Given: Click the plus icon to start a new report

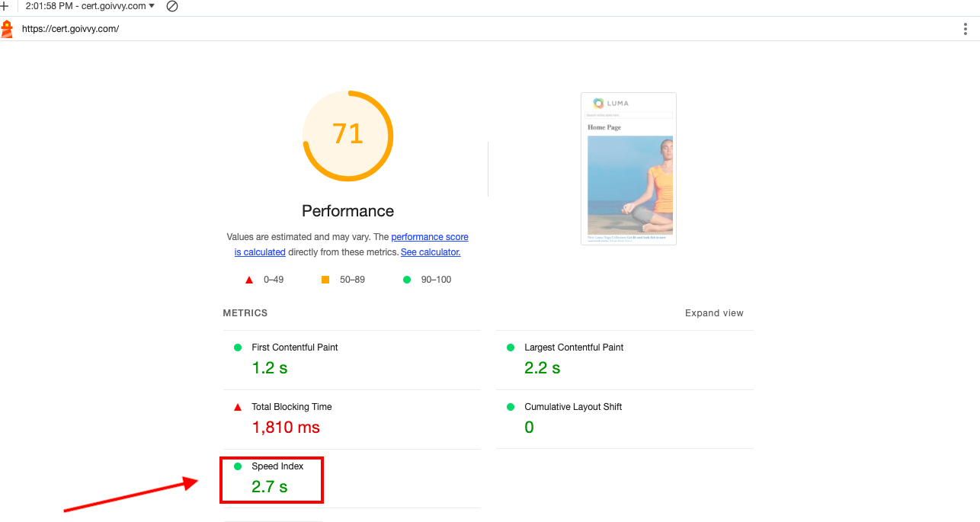Looking at the screenshot, I should 5,6.
